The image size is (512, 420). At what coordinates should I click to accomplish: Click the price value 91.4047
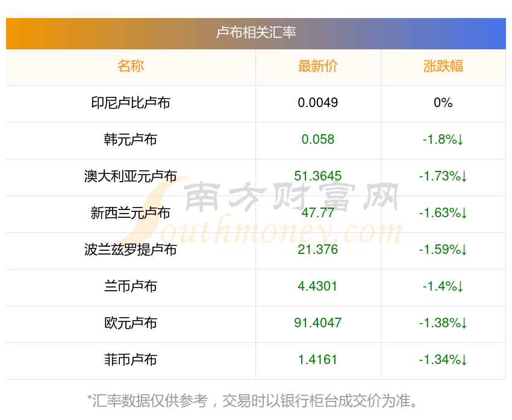click(317, 323)
